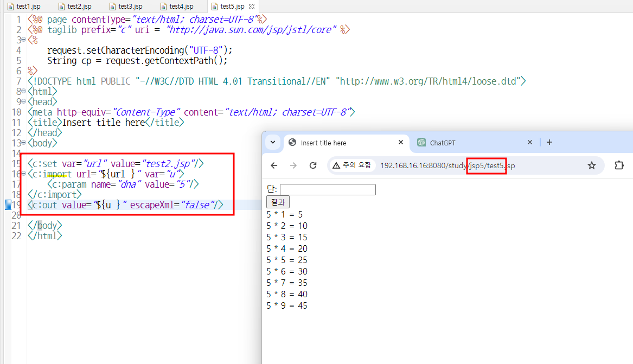Open the browser tab search dropdown
The height and width of the screenshot is (364, 633).
click(273, 142)
